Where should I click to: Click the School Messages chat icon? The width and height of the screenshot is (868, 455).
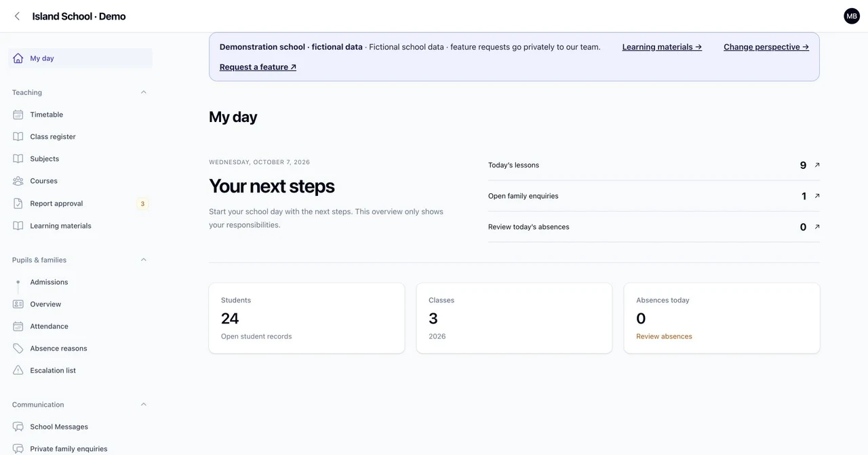18,427
